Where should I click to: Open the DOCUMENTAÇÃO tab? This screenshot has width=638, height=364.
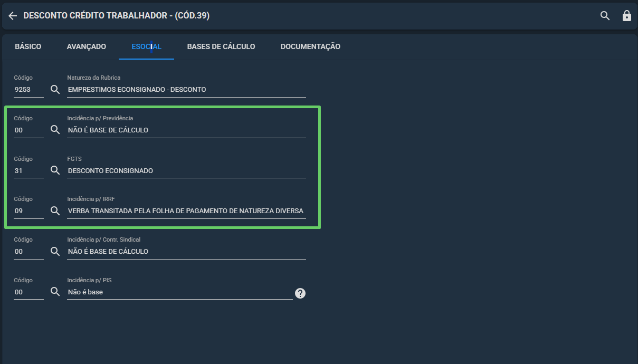[x=310, y=46]
